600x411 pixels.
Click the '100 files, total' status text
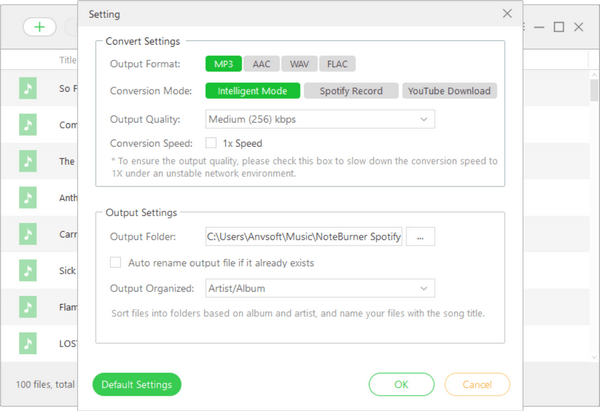tap(45, 384)
